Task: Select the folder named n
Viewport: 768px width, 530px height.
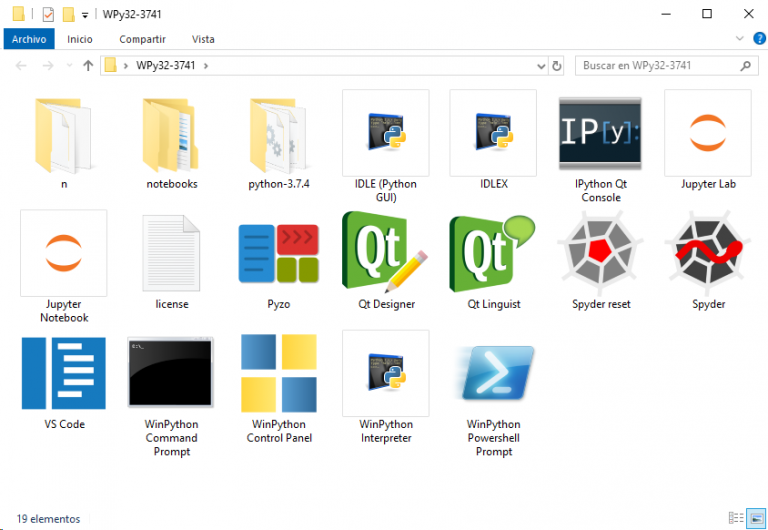Action: 64,135
